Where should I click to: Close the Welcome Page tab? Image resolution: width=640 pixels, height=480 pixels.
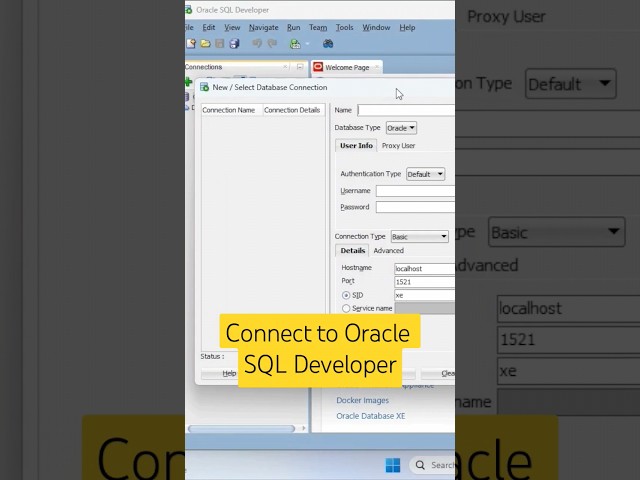pyautogui.click(x=377, y=67)
